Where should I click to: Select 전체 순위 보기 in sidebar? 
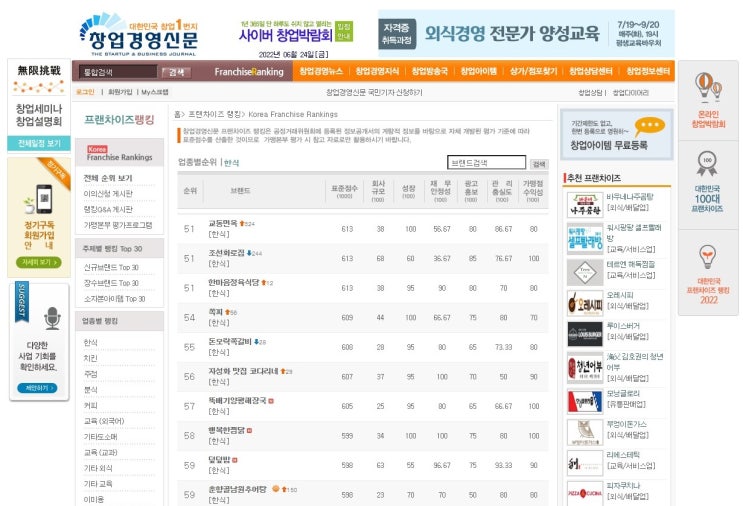(x=108, y=178)
